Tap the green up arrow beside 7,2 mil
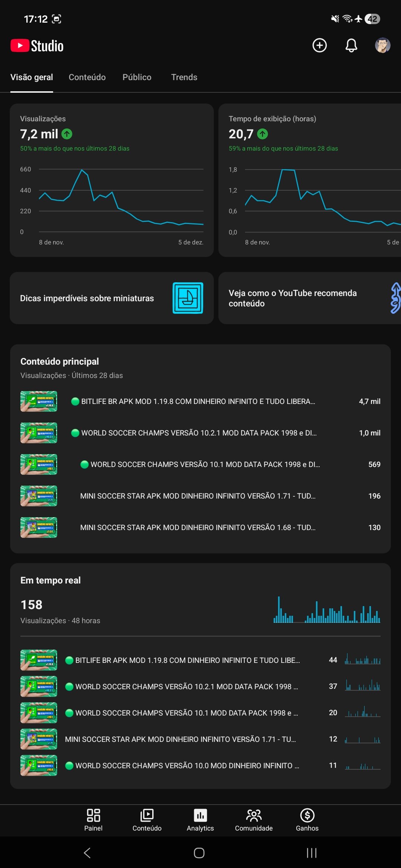 [67, 134]
